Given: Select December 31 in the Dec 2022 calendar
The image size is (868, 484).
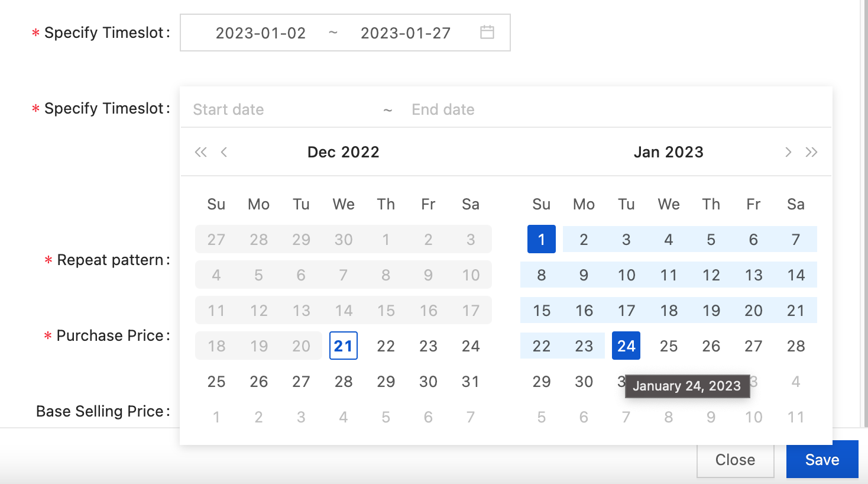Looking at the screenshot, I should [x=470, y=381].
